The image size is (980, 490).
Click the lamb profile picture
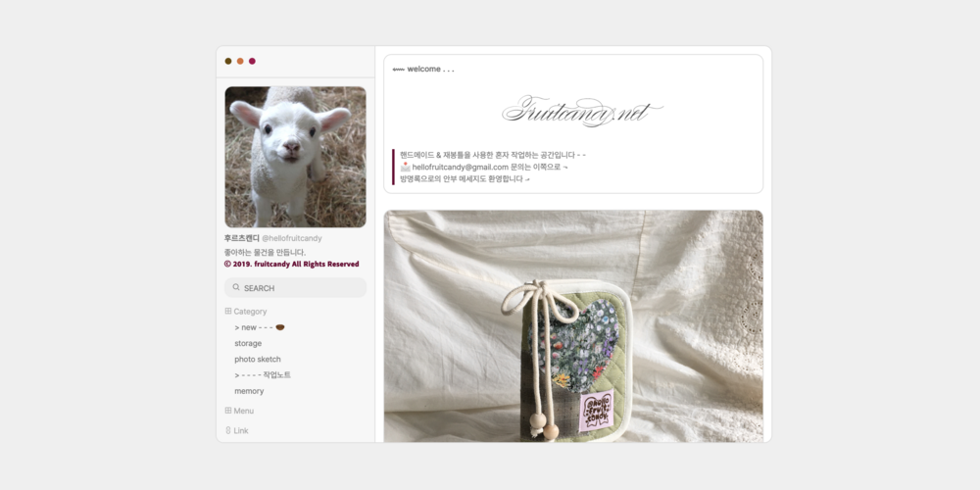pyautogui.click(x=296, y=157)
